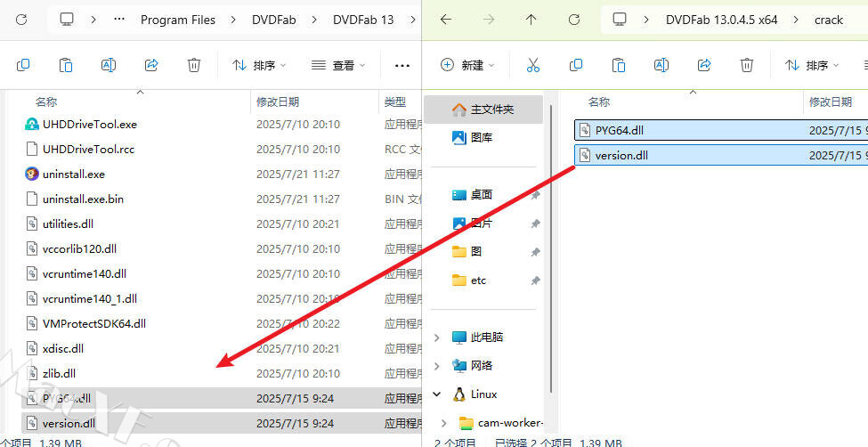Click DVDFab 13.0.4.5 x64 breadcrumb
The height and width of the screenshot is (447, 868).
click(722, 20)
